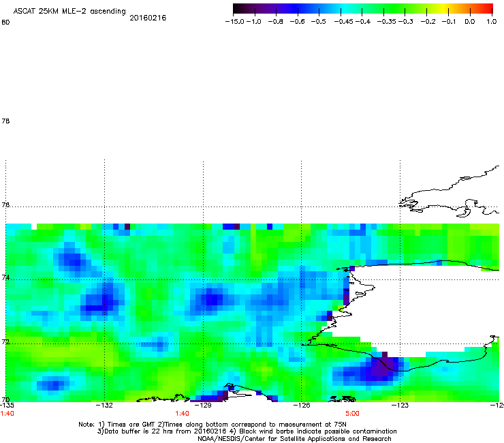Click the red 1:40 time under -135
The width and height of the screenshot is (504, 443).
tap(7, 414)
